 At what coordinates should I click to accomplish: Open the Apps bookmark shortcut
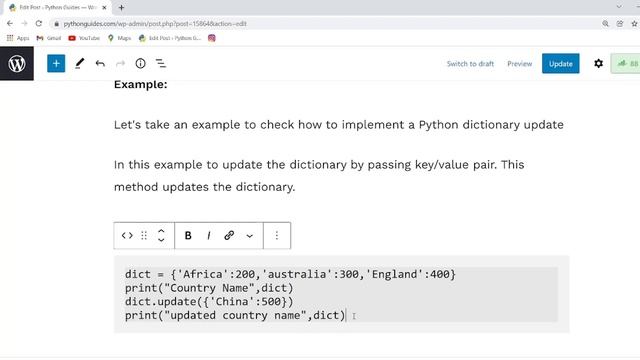tap(18, 38)
